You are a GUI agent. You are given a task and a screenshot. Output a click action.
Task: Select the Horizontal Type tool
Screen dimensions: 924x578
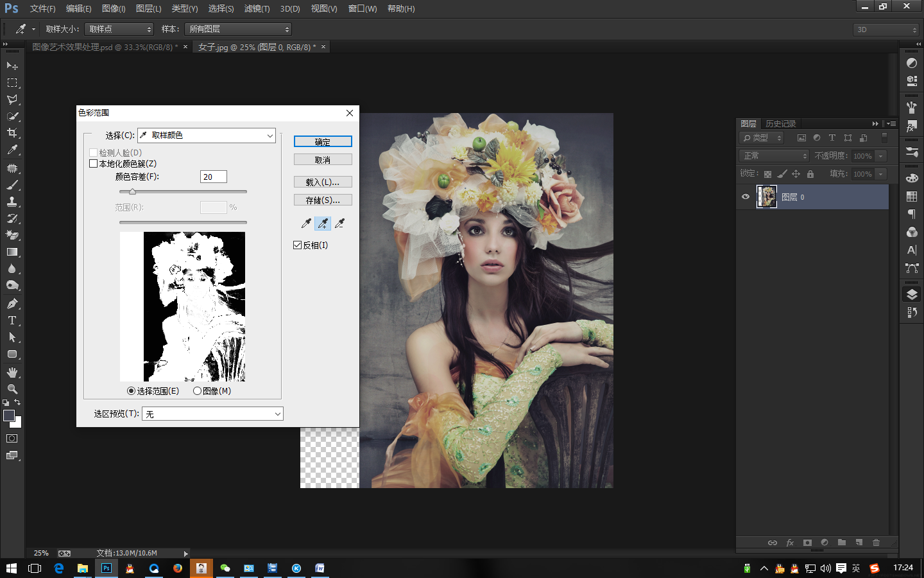pos(12,320)
